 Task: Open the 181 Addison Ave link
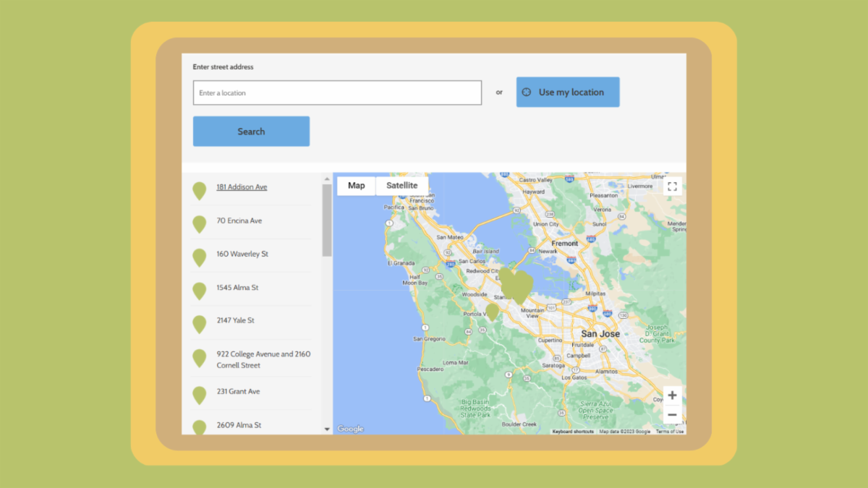242,187
